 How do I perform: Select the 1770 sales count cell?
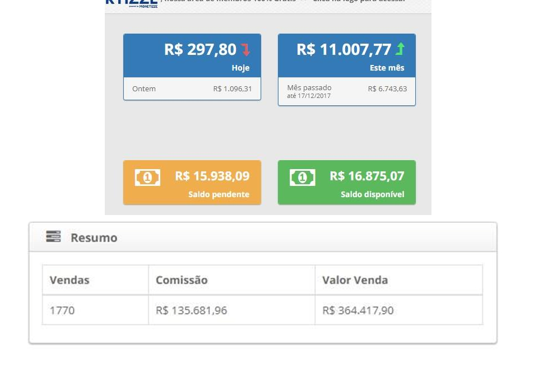click(96, 310)
